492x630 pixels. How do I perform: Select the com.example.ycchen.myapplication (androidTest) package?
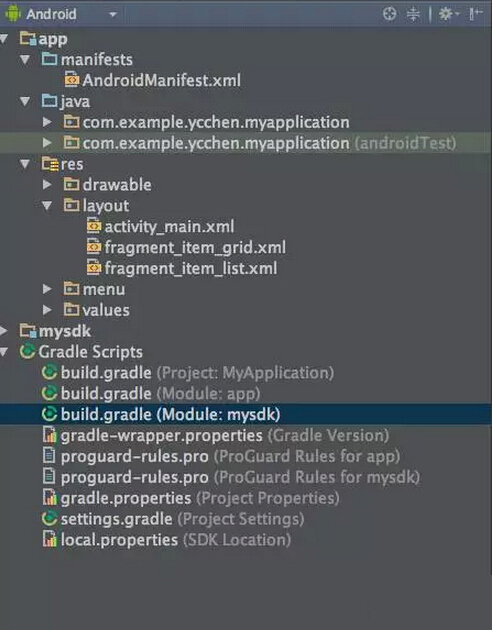tap(246, 143)
